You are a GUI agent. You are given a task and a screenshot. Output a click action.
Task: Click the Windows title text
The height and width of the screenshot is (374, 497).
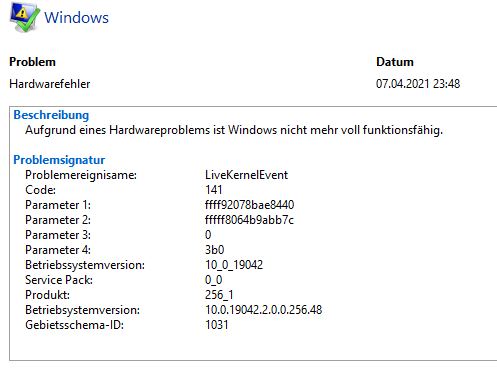click(76, 17)
